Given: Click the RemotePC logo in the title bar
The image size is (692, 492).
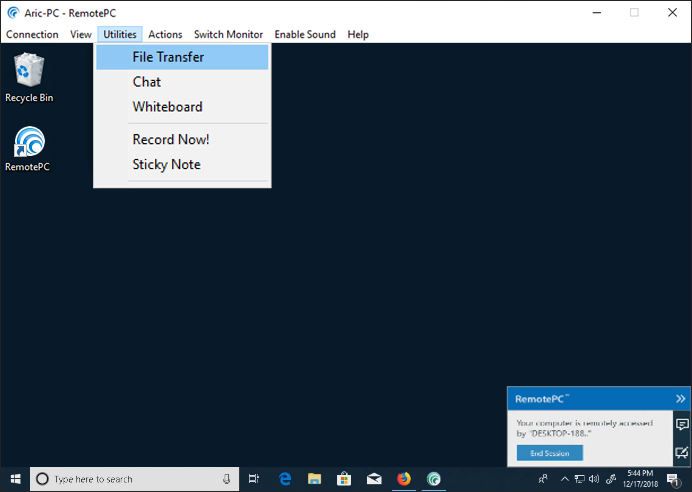Looking at the screenshot, I should tap(13, 13).
